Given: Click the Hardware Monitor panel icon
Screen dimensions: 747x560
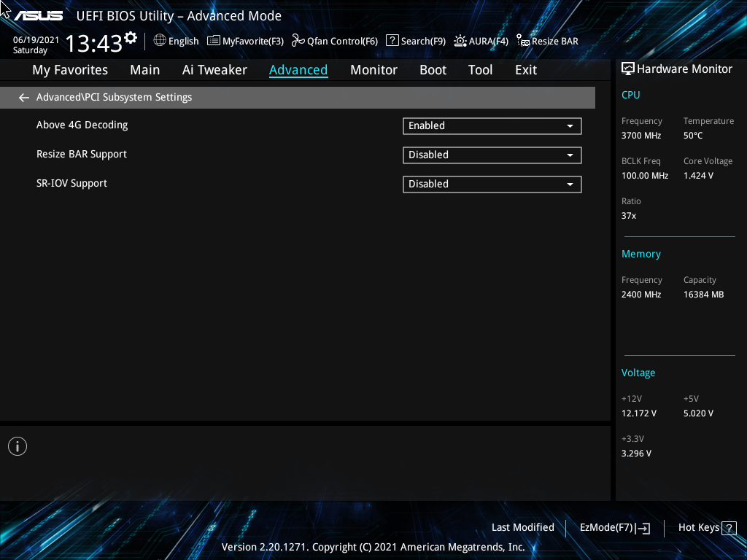Looking at the screenshot, I should point(628,69).
